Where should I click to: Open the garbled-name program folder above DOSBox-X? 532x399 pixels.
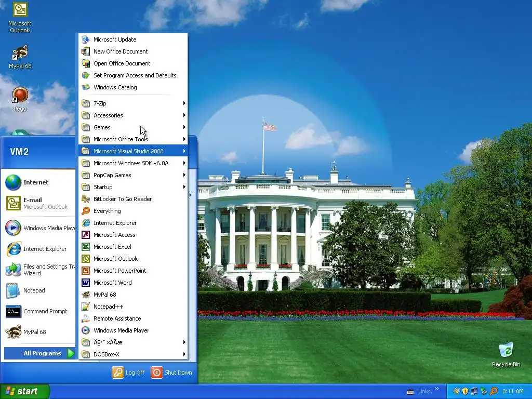[133, 342]
